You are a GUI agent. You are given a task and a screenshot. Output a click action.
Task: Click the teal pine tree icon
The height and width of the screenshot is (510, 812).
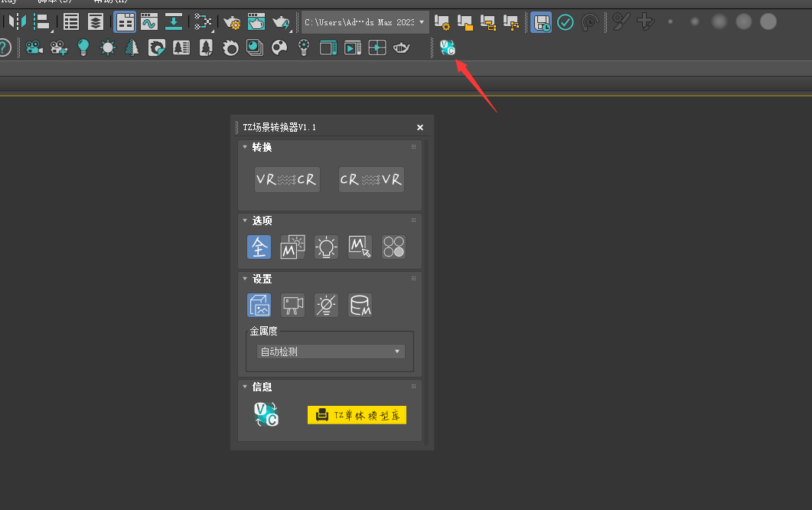click(132, 47)
